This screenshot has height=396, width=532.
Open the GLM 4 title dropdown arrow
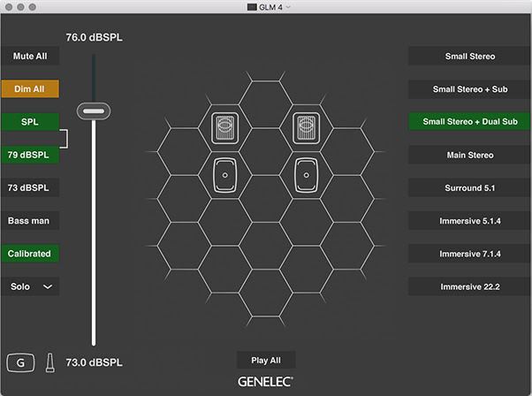pyautogui.click(x=288, y=7)
